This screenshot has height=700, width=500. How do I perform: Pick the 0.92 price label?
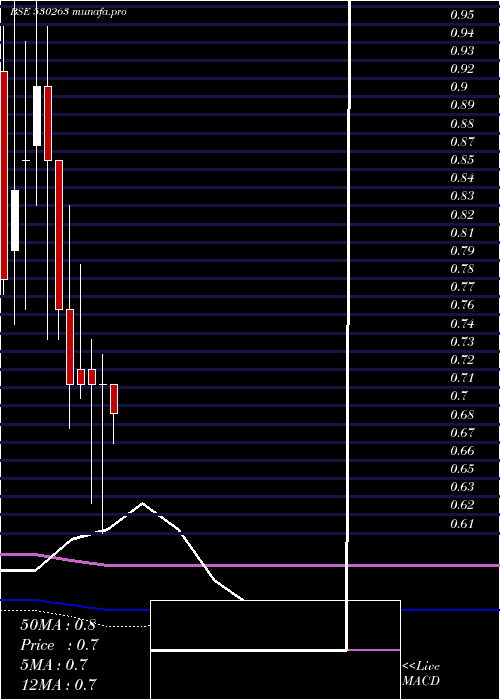(462, 69)
